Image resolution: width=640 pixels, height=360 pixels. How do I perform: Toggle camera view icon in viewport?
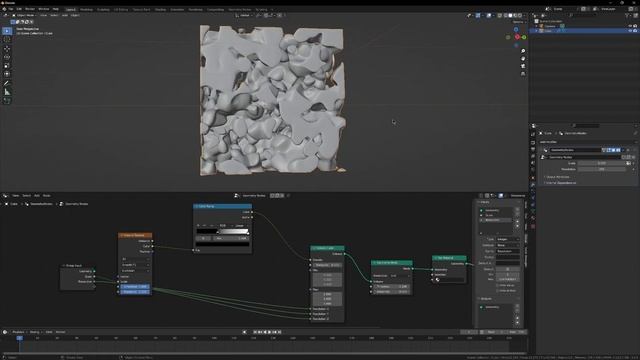tap(523, 66)
